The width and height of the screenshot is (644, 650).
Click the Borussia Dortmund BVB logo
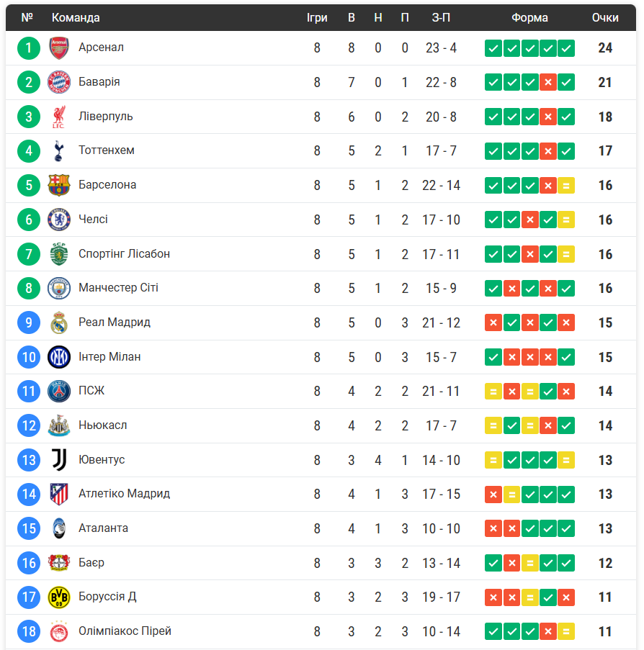(x=58, y=597)
